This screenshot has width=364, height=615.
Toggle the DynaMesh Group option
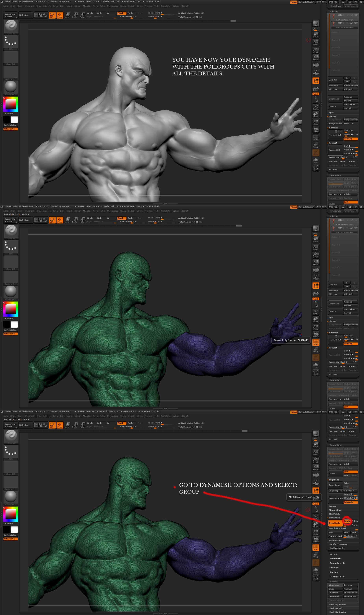click(x=347, y=521)
